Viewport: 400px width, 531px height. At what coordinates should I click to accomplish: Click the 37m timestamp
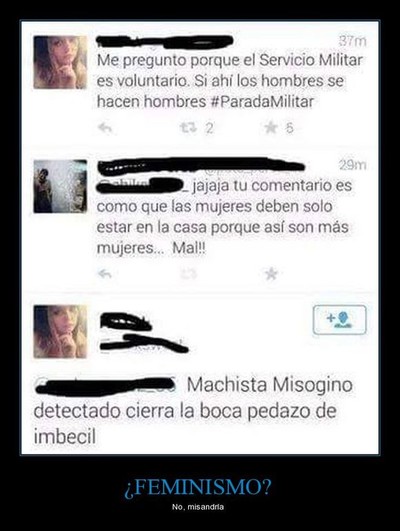click(x=353, y=41)
